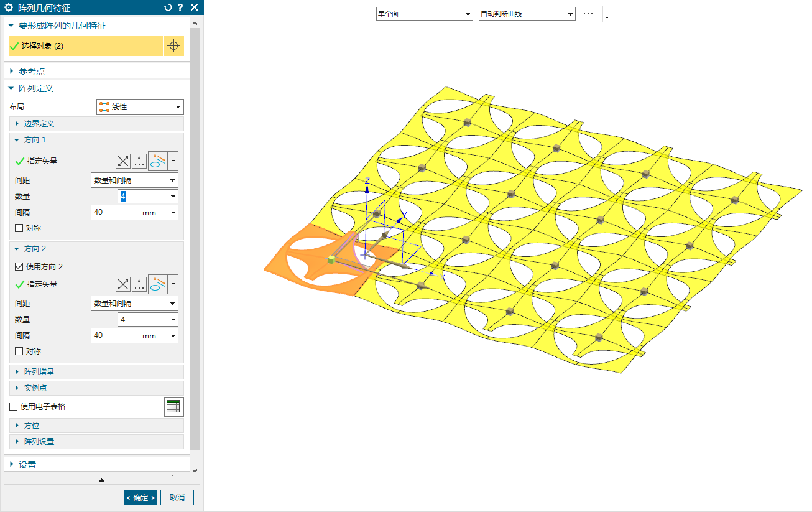Close the 阵列几何特征 dialog with X
Viewport: 812px width, 512px height.
tap(194, 7)
